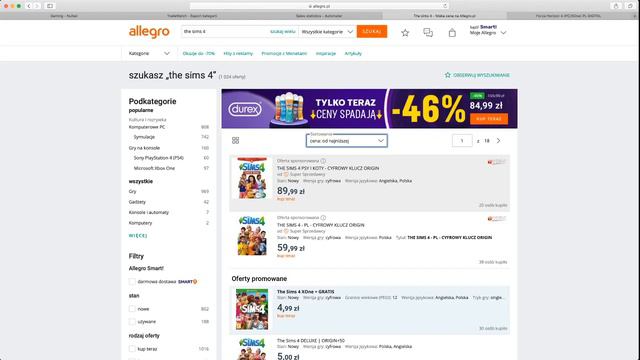Click the Durex promotional banner image
This screenshot has width=640, height=360.
point(369,109)
